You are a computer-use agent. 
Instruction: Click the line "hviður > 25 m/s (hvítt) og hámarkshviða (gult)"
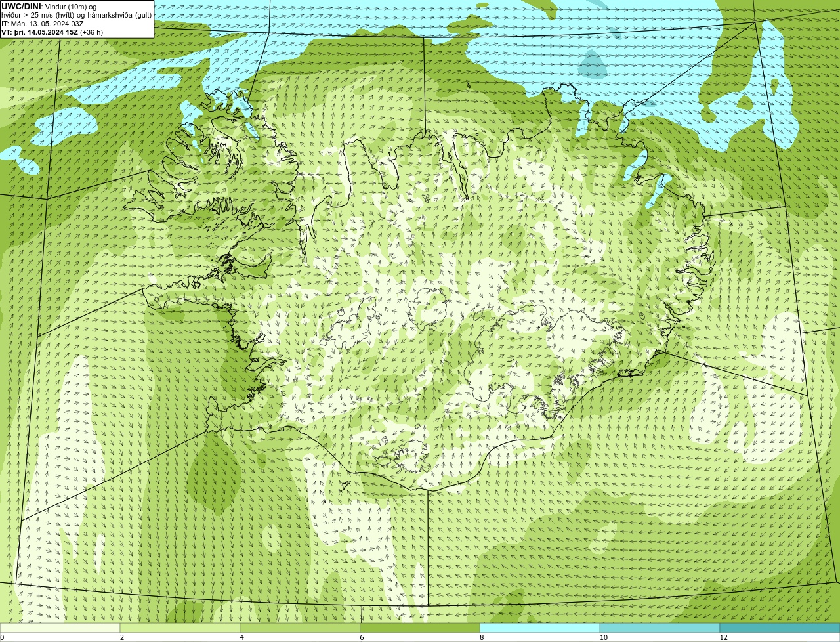click(x=77, y=14)
